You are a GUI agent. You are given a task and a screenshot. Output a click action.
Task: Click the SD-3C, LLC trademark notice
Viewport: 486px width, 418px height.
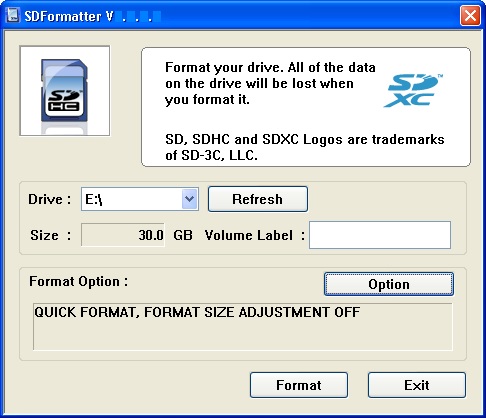pos(305,147)
